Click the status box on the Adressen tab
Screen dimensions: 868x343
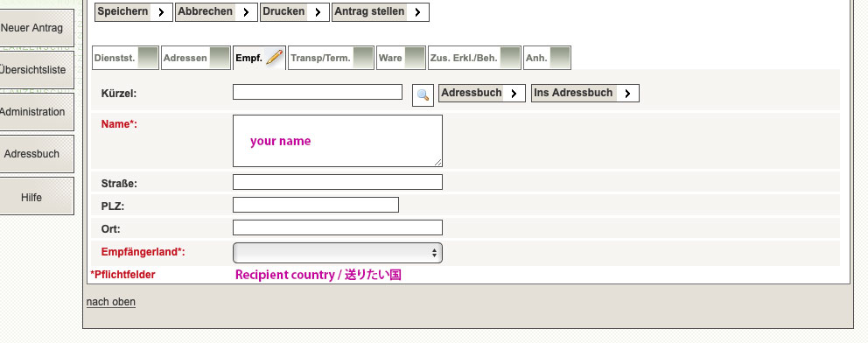tap(220, 58)
